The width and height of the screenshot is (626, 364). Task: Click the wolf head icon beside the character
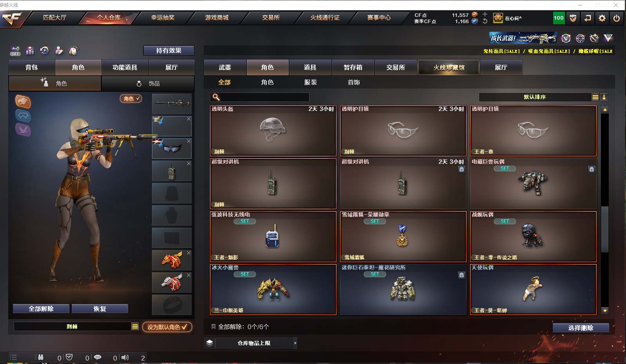coord(23,102)
